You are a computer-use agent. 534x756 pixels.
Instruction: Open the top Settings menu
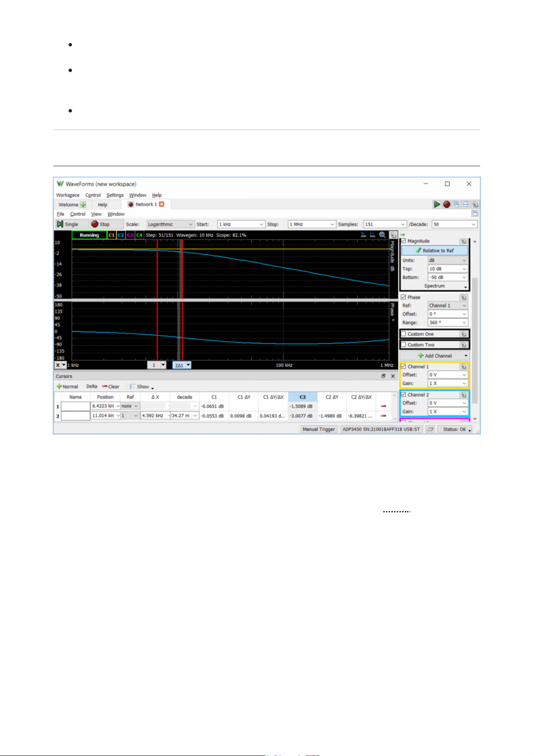tap(115, 195)
